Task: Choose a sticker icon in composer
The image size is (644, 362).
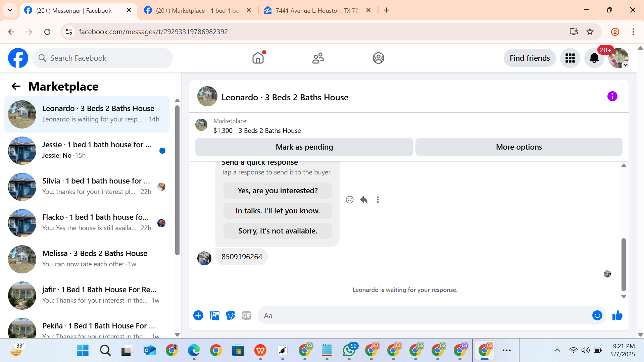Action: pos(231,315)
